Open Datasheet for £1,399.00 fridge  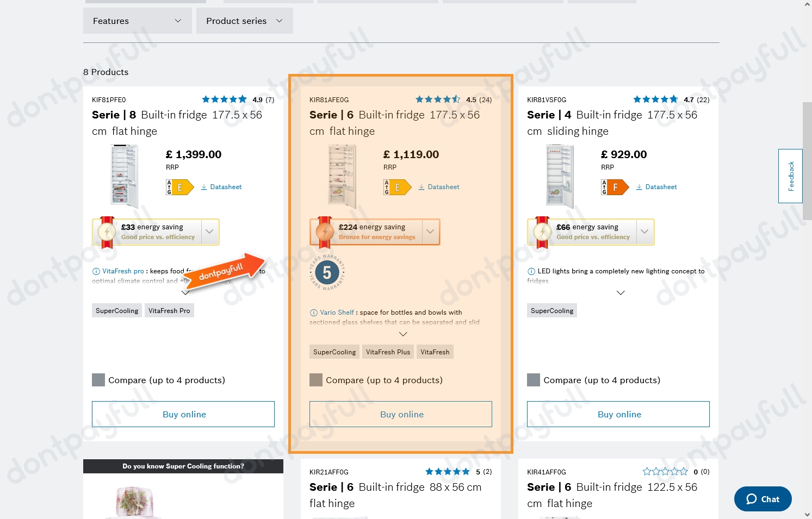pyautogui.click(x=221, y=187)
